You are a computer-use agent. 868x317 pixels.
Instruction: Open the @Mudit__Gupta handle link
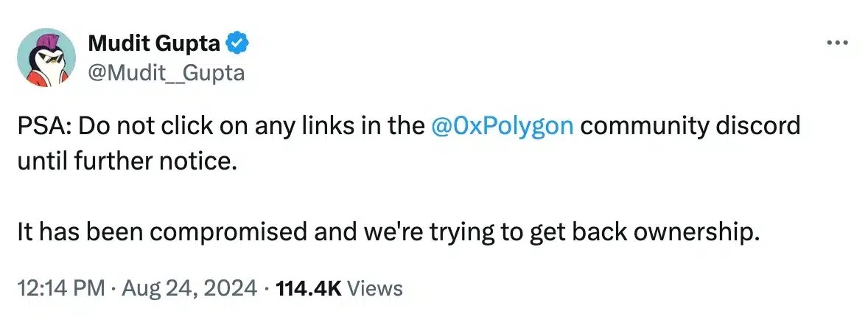167,72
